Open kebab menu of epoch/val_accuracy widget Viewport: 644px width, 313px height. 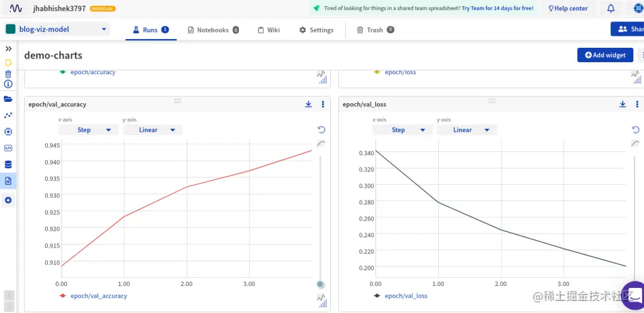323,104
